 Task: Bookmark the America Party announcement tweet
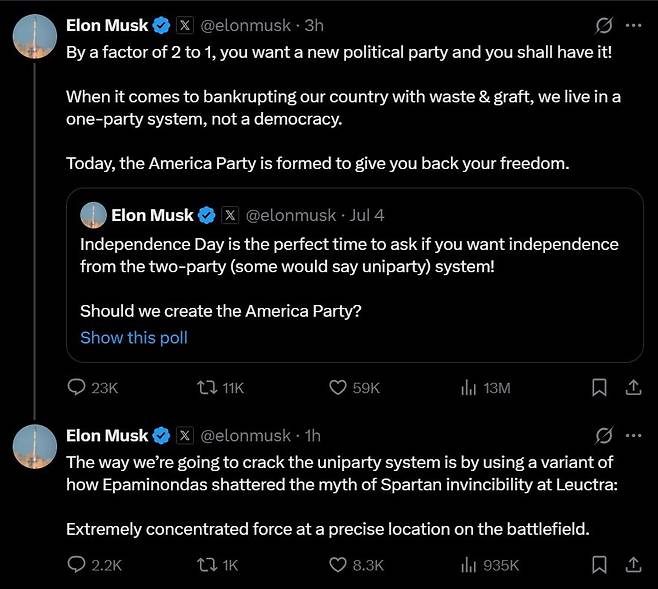[599, 387]
